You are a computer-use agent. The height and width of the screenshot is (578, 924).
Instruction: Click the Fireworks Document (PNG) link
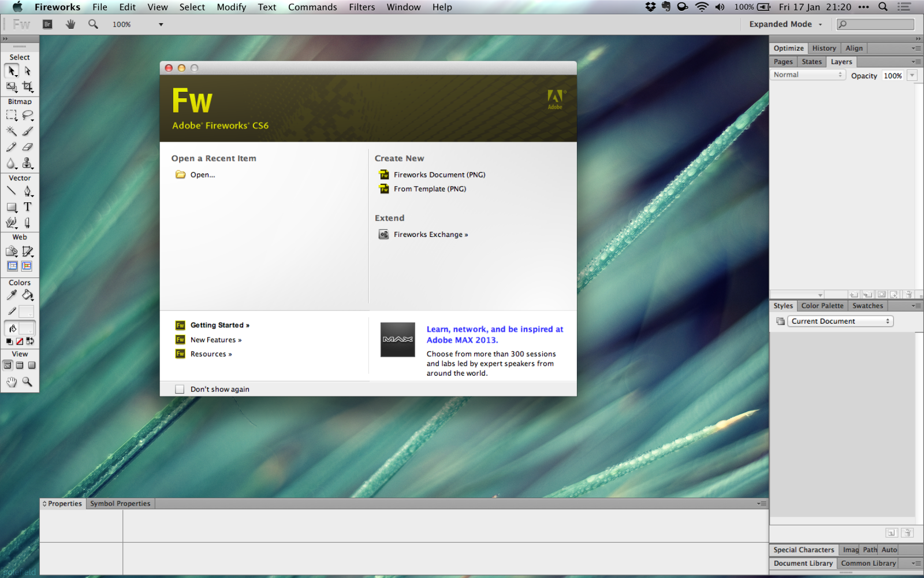pos(439,175)
